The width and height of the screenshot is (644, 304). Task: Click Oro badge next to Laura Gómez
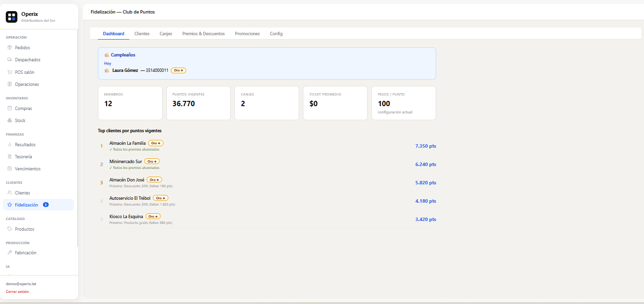(178, 70)
